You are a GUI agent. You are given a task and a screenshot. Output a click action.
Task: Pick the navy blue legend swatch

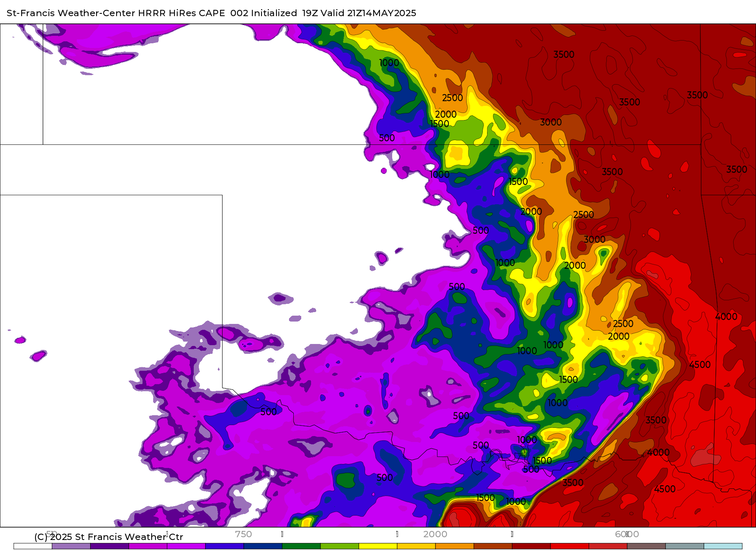[x=263, y=546]
